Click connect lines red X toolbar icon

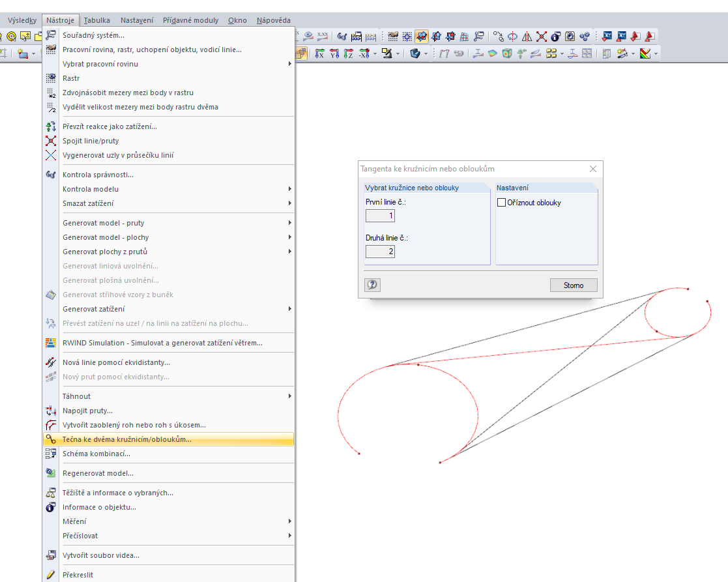tap(542, 36)
